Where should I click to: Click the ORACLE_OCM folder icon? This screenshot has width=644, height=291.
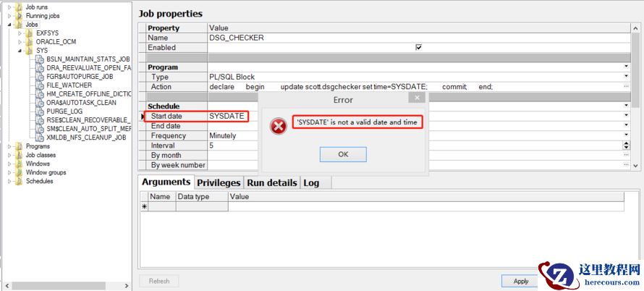(x=29, y=41)
